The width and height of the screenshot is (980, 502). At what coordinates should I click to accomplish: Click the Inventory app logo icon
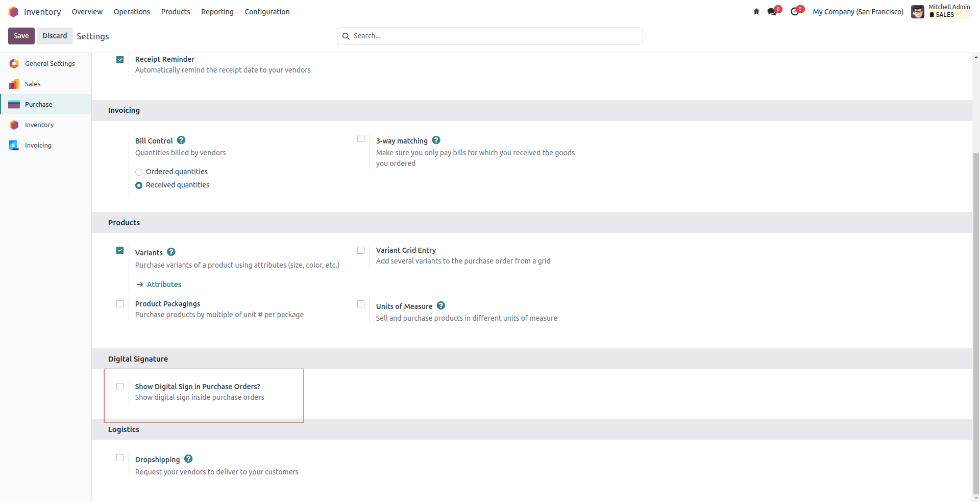(x=13, y=12)
